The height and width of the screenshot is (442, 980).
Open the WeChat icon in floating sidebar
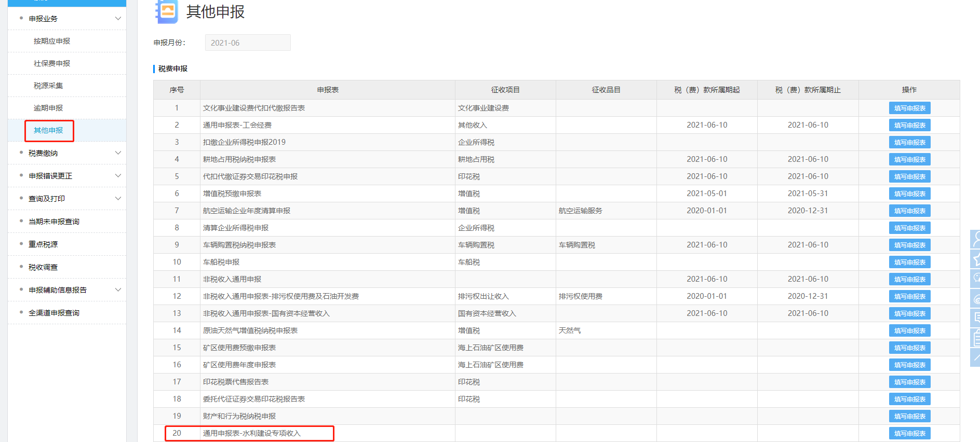pyautogui.click(x=975, y=279)
